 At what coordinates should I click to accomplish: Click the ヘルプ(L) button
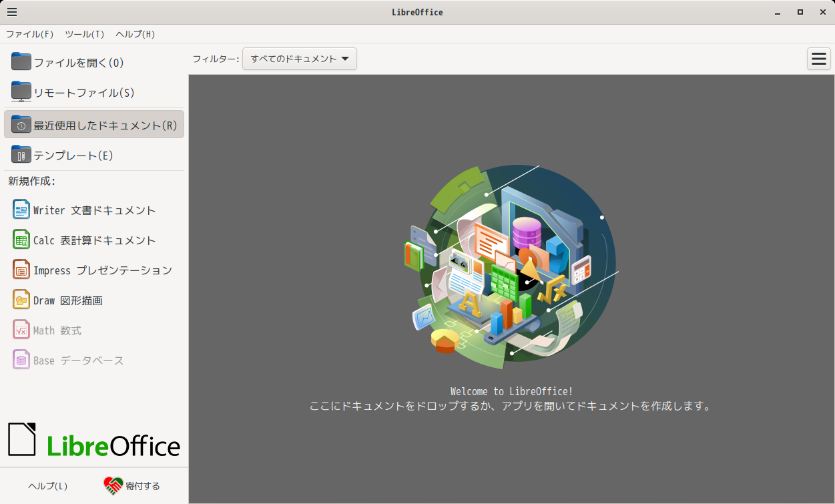pos(48,486)
